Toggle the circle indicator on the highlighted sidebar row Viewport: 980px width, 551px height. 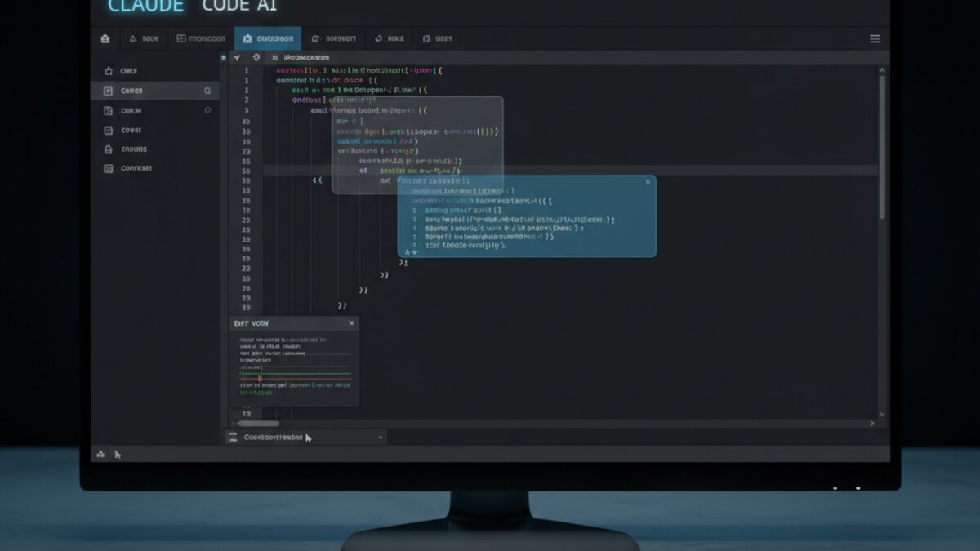pos(207,91)
